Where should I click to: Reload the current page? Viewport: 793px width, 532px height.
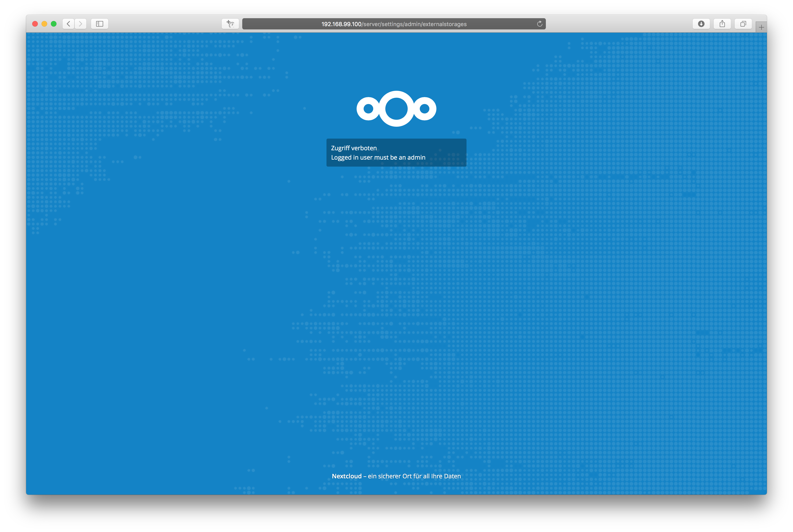(539, 24)
